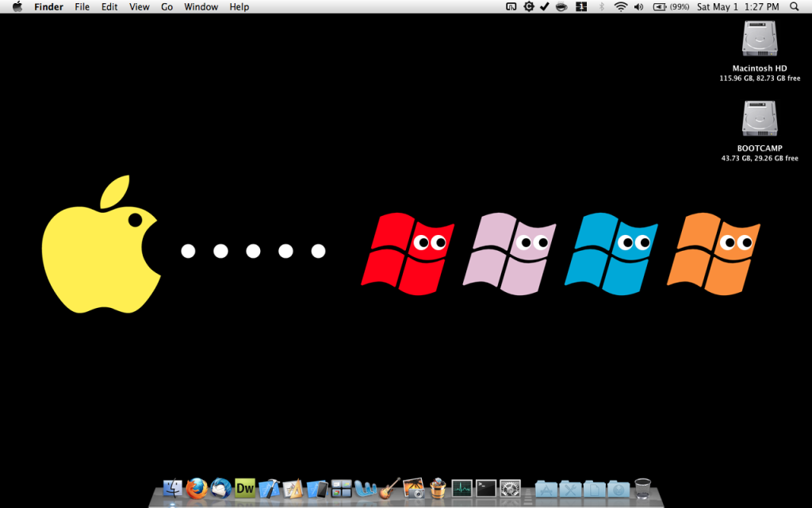Open the Help menu
Image resolution: width=812 pixels, height=508 pixels.
pos(239,6)
